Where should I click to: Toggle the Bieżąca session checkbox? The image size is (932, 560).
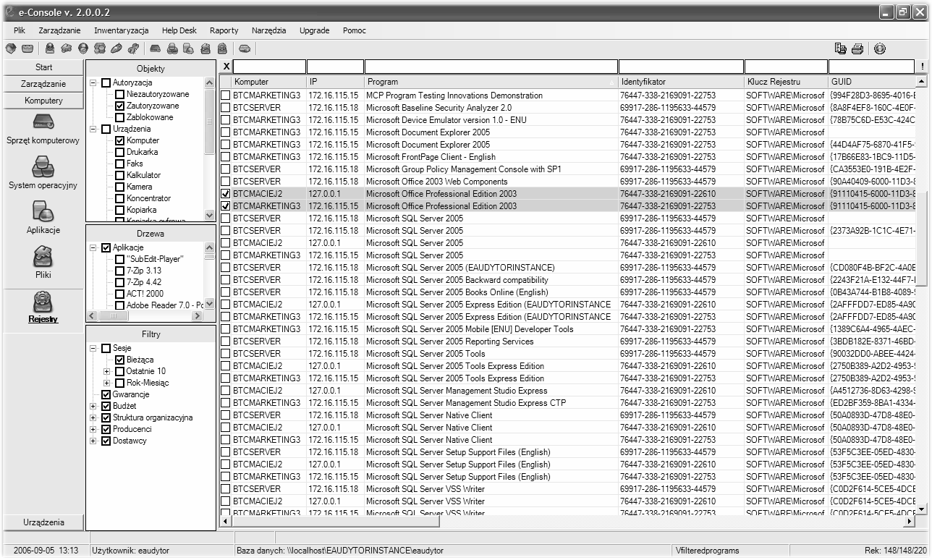(x=120, y=360)
